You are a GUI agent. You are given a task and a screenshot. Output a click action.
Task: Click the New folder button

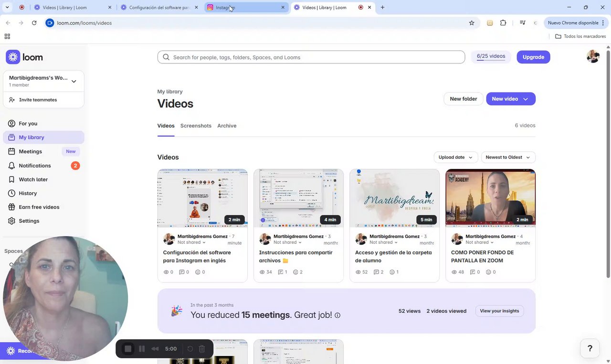(464, 99)
